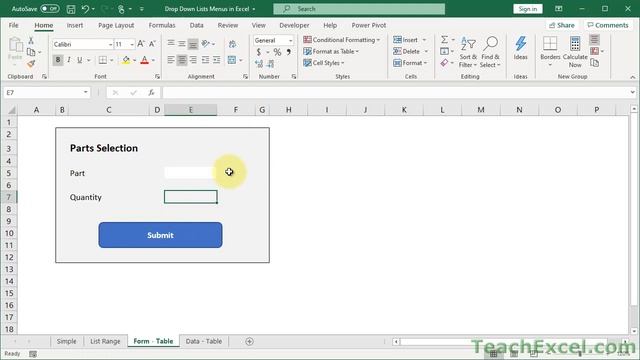Screen dimensions: 640x360
Task: Add a new sheet with plus icon
Action: 249,341
